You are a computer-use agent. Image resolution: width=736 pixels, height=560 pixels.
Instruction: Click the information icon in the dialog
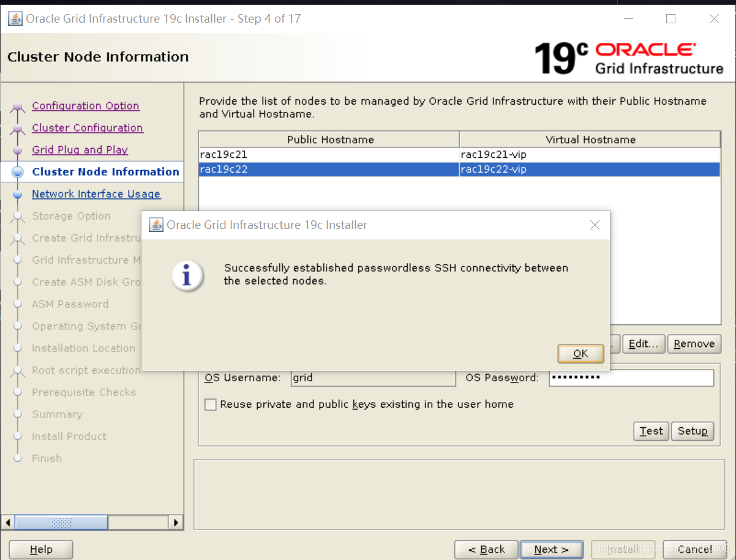click(187, 275)
